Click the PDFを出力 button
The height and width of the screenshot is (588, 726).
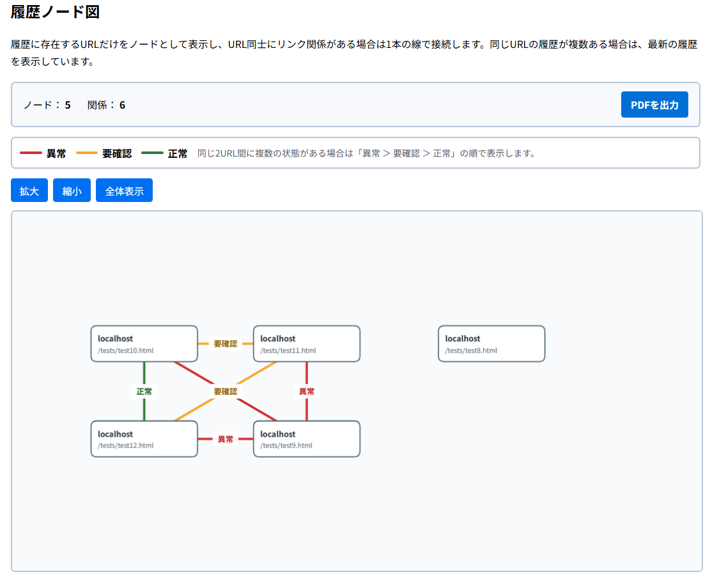coord(654,105)
